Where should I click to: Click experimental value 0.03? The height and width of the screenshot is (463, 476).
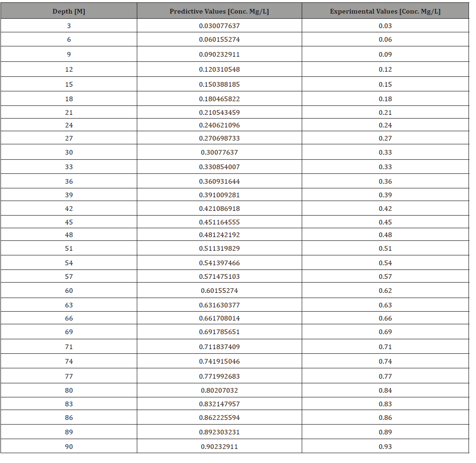point(385,26)
